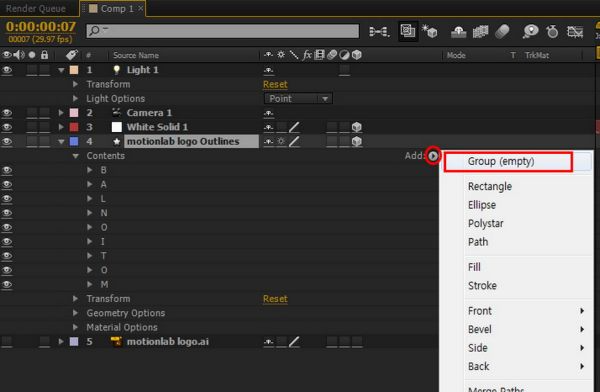Select the motionlab logo.ai layer name

tap(168, 341)
